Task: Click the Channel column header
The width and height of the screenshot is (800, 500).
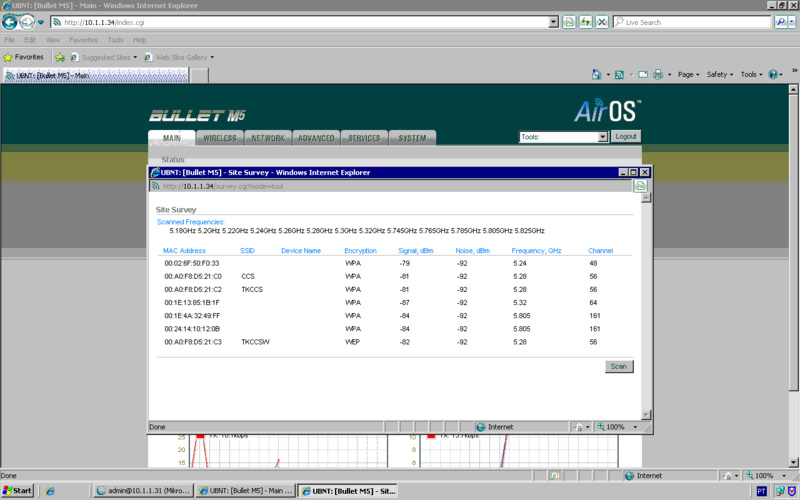Action: 600,251
